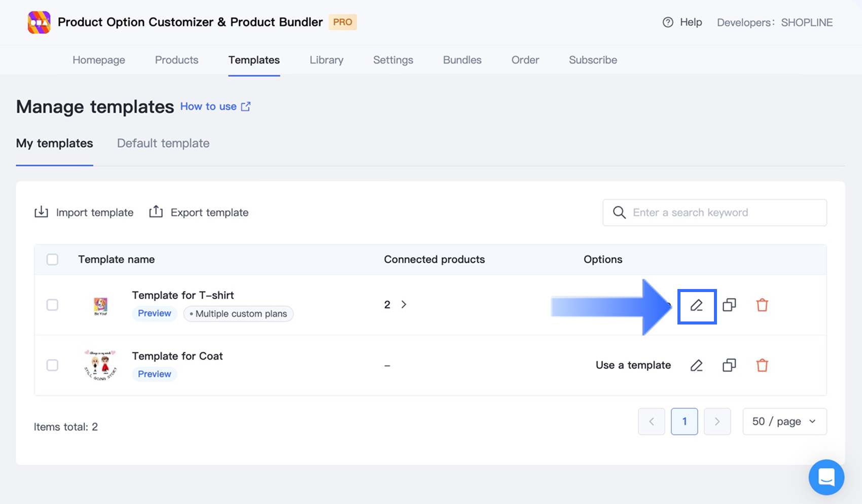This screenshot has width=862, height=504.
Task: Open the How to use link
Action: (215, 106)
